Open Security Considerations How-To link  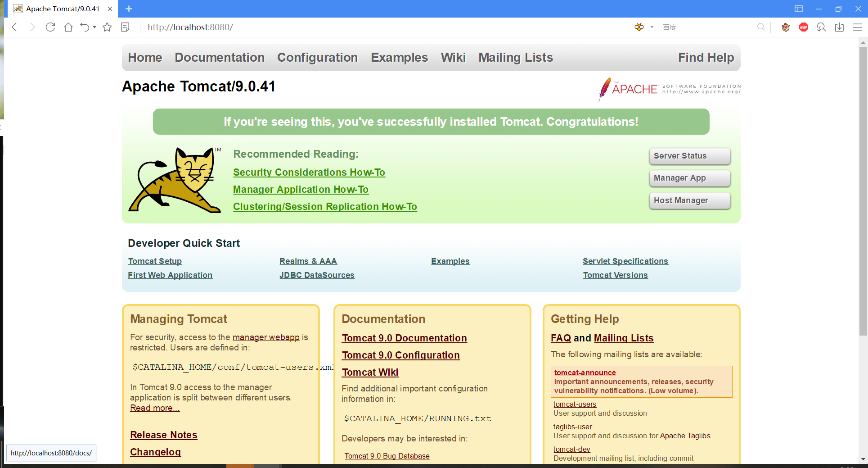309,173
